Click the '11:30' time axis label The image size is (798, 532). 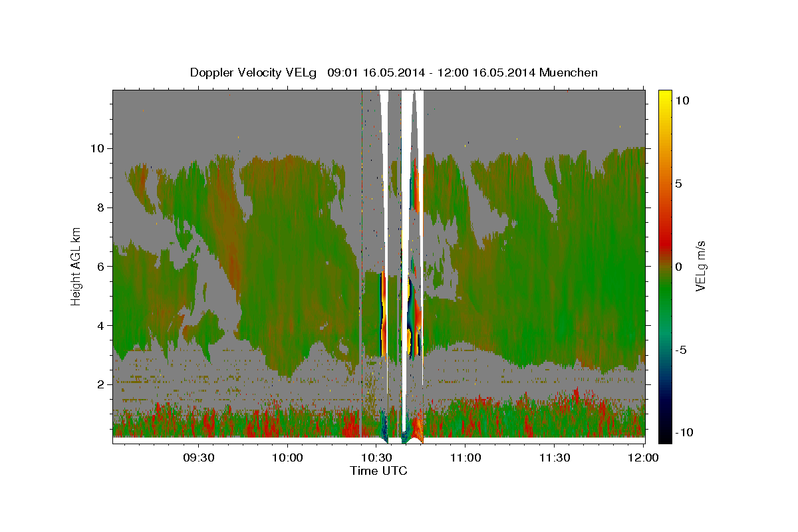(x=554, y=458)
